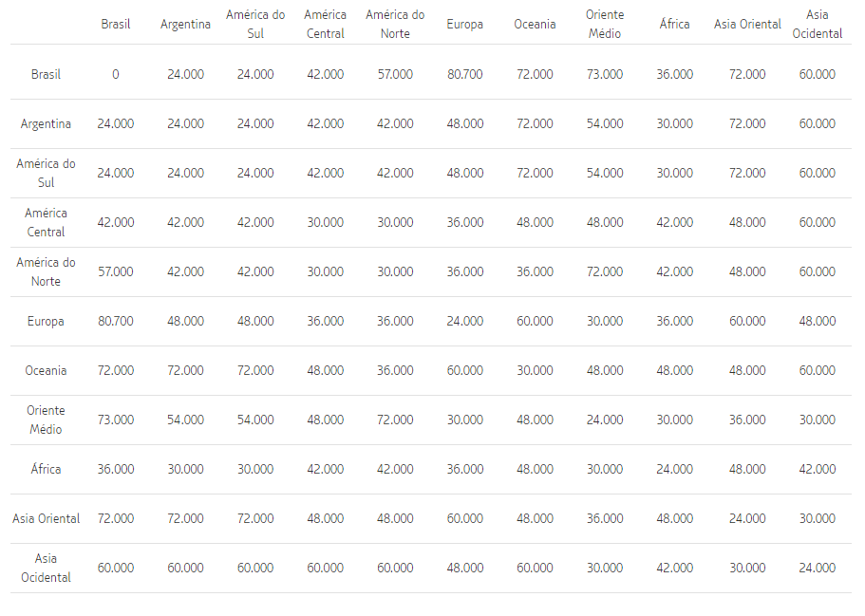Select 73.000 in the Oriente Médio row
The width and height of the screenshot is (865, 616).
point(116,420)
